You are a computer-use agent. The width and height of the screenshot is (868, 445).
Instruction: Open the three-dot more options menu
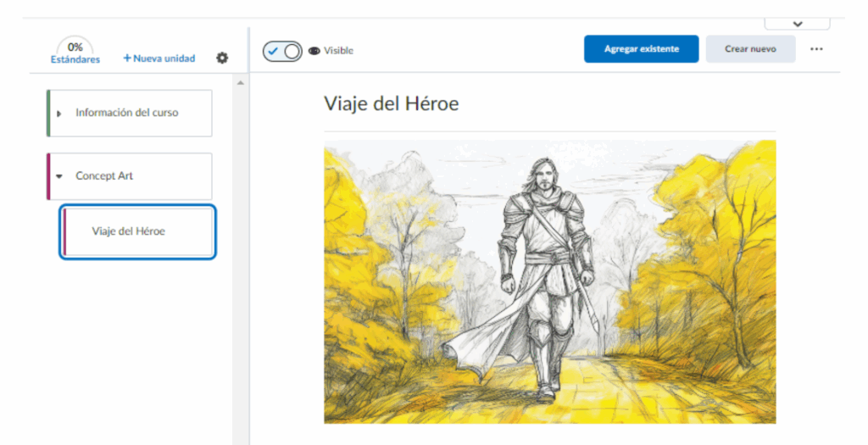(x=816, y=49)
